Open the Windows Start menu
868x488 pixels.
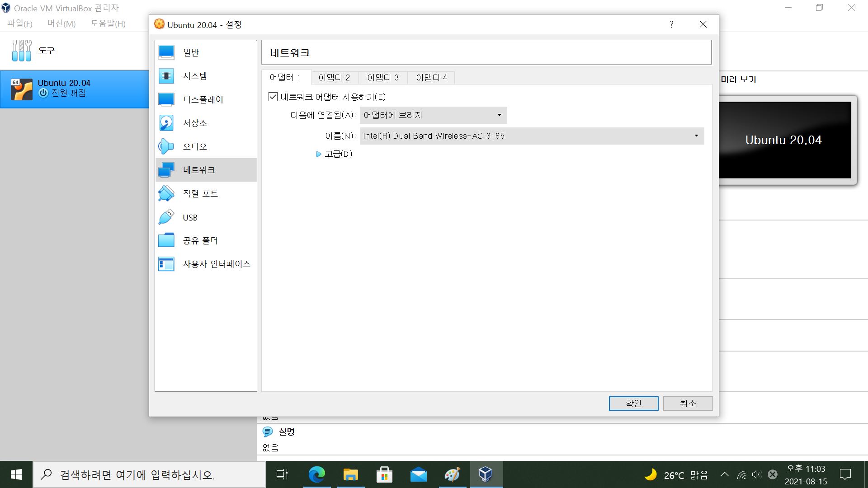click(16, 474)
